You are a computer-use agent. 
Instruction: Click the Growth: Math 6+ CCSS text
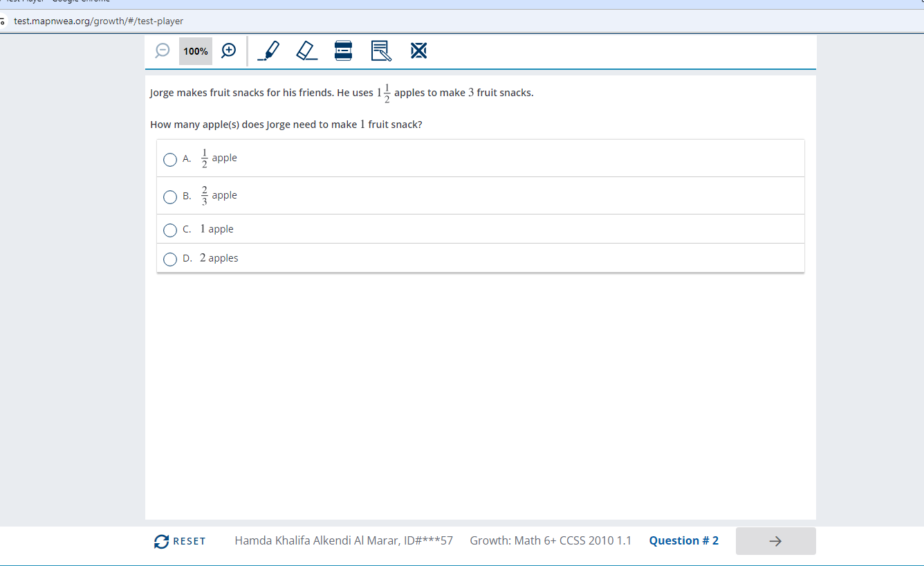[x=551, y=540]
